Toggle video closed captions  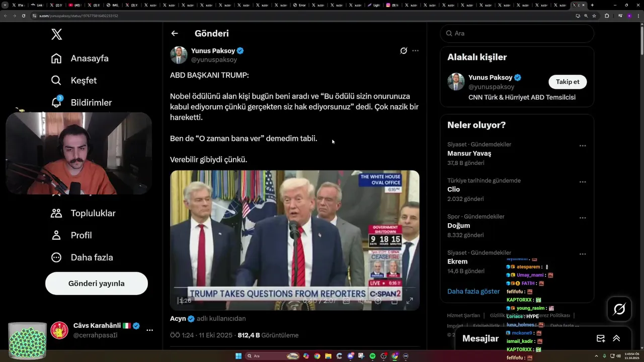click(346, 301)
